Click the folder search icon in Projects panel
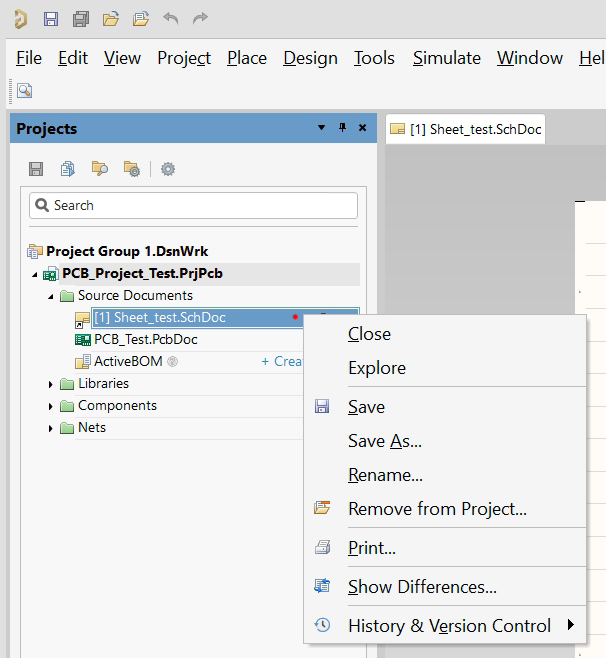The width and height of the screenshot is (606, 658). coord(99,169)
